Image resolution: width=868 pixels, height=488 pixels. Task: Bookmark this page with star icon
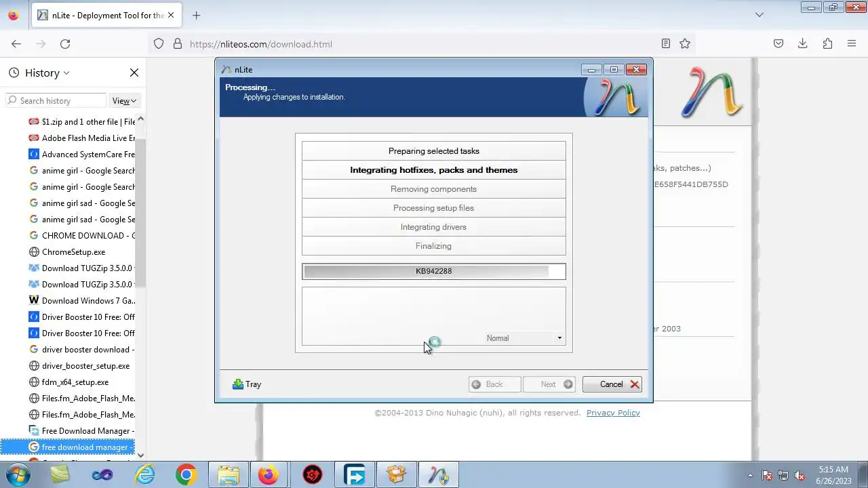coord(685,44)
